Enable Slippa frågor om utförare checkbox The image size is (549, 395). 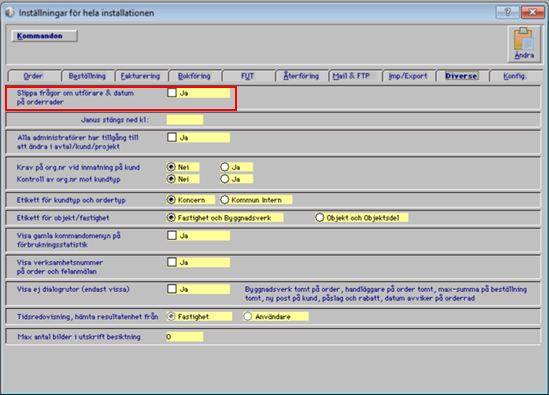click(172, 93)
